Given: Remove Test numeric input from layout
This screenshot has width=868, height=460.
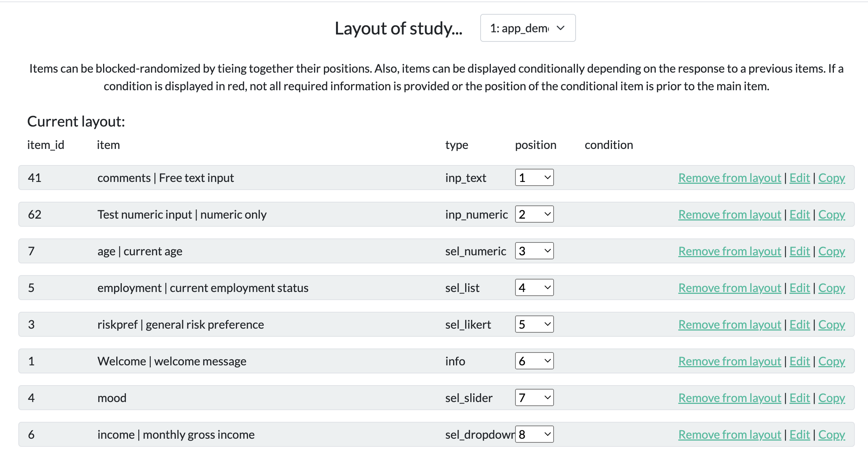Looking at the screenshot, I should pos(730,215).
